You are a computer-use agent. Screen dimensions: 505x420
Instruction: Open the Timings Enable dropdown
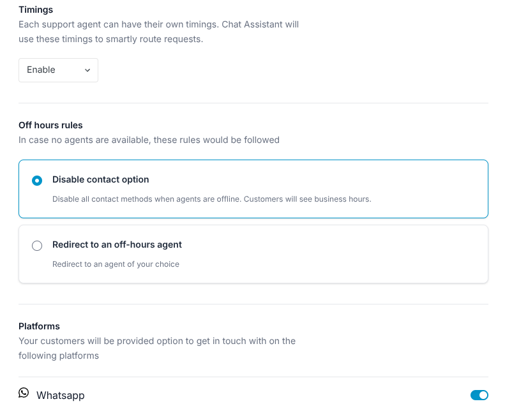pyautogui.click(x=58, y=70)
